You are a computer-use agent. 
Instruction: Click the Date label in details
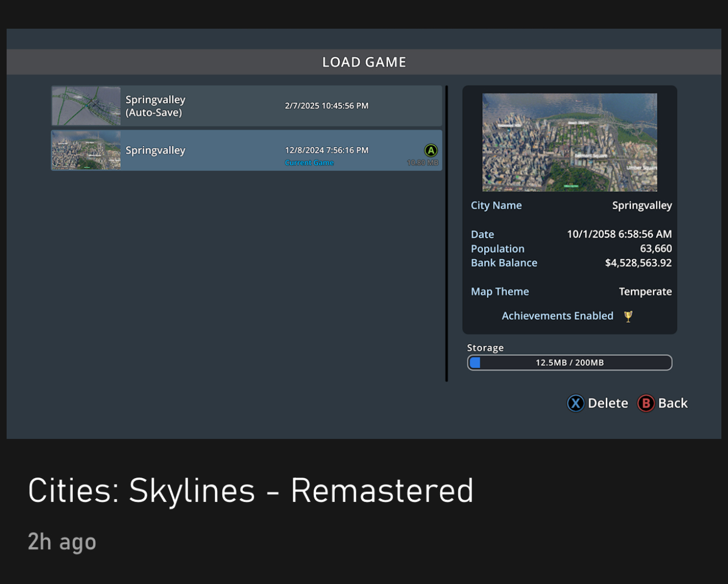coord(483,234)
